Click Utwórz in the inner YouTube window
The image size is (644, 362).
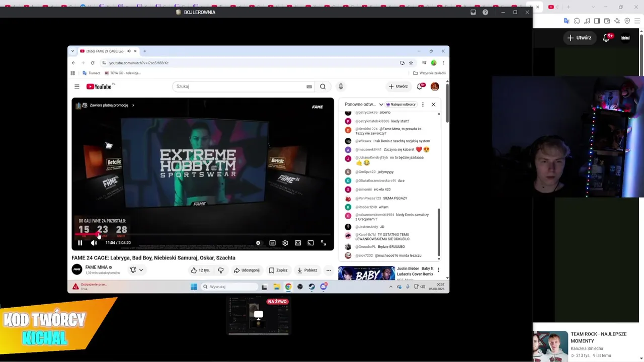pyautogui.click(x=398, y=86)
